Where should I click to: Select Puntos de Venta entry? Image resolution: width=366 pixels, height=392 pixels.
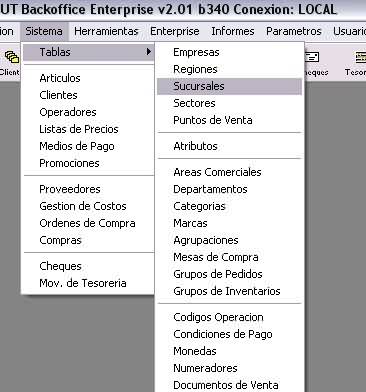(x=229, y=120)
